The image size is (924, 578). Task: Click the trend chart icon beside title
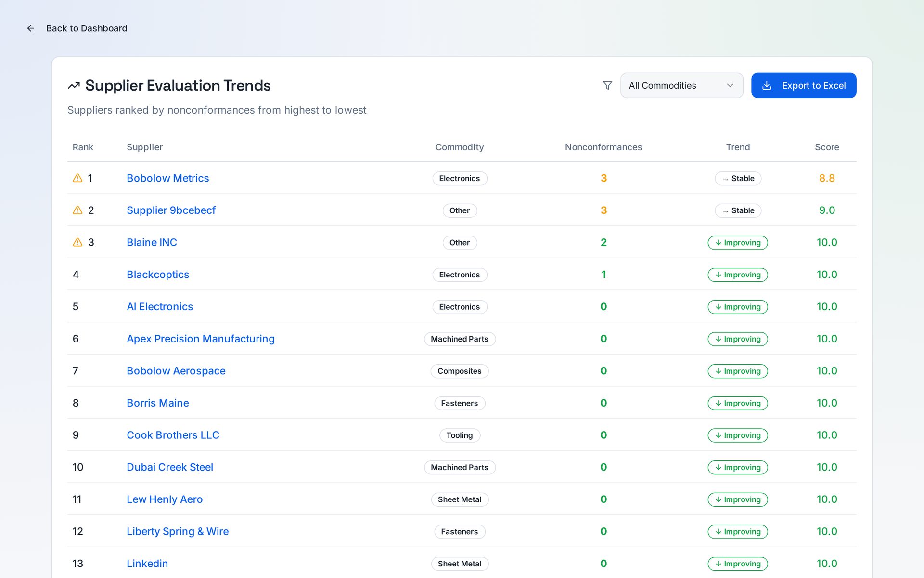[74, 86]
